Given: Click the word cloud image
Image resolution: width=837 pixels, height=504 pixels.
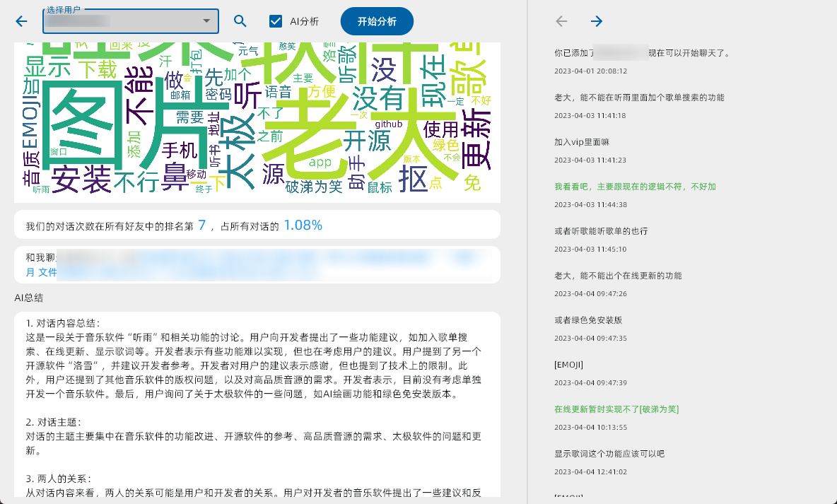Looking at the screenshot, I should (257, 122).
